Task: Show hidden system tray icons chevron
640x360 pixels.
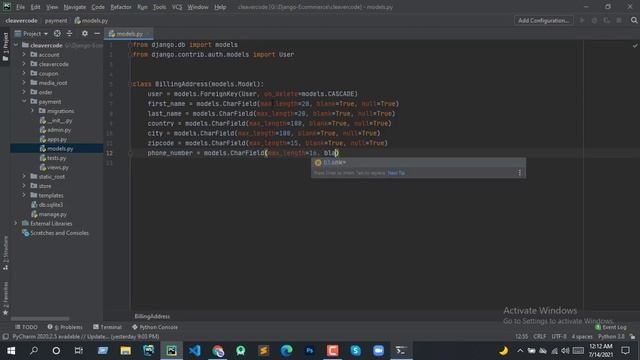Action: (x=520, y=351)
